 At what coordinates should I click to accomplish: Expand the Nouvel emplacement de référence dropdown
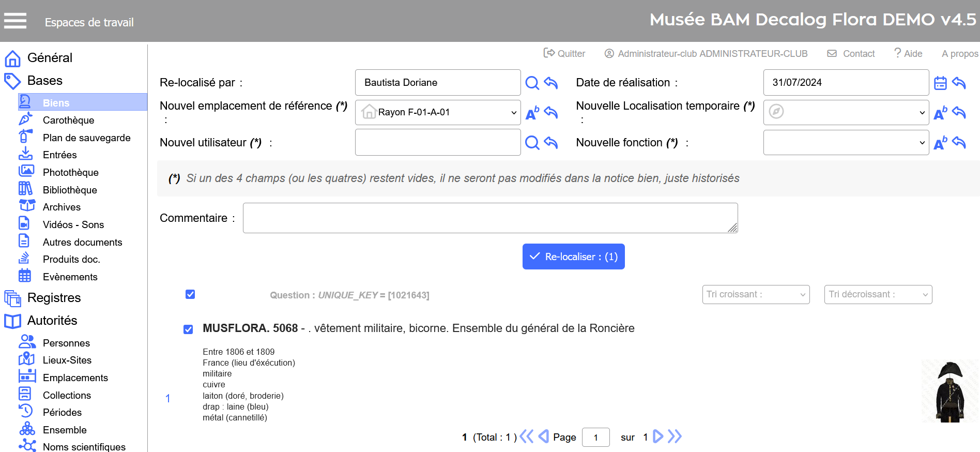click(437, 112)
